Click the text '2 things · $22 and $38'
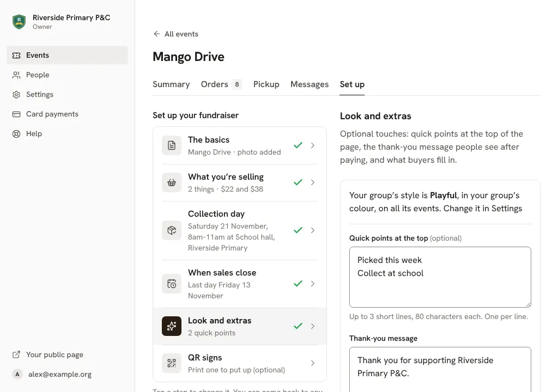Screen dimensions: 558x392 [226, 189]
